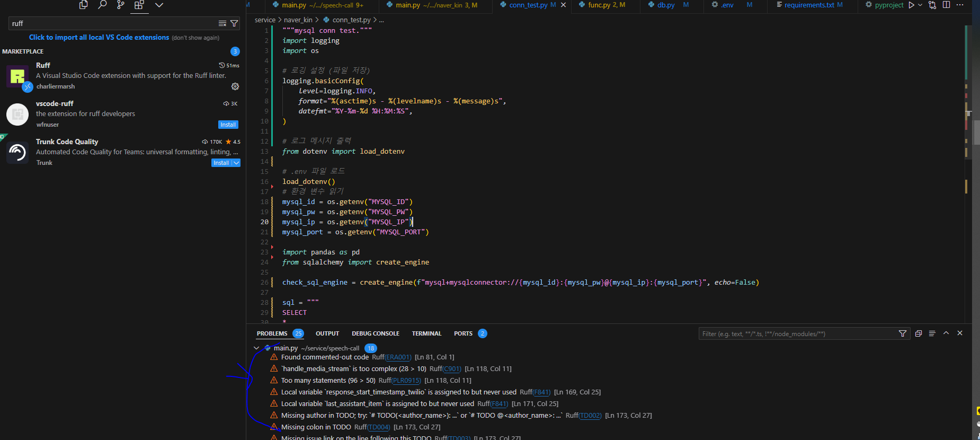This screenshot has width=980, height=440.
Task: Open editor More Actions ellipsis
Action: pyautogui.click(x=960, y=5)
